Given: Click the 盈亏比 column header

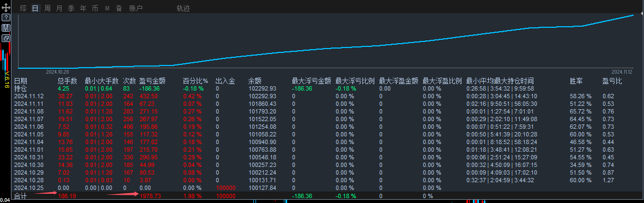Looking at the screenshot, I should click(612, 81).
